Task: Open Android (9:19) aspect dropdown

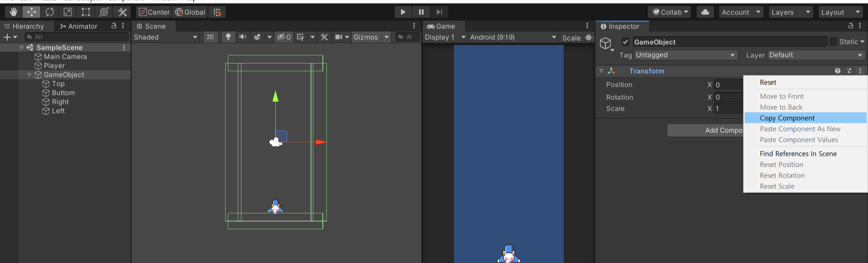Action: [513, 37]
